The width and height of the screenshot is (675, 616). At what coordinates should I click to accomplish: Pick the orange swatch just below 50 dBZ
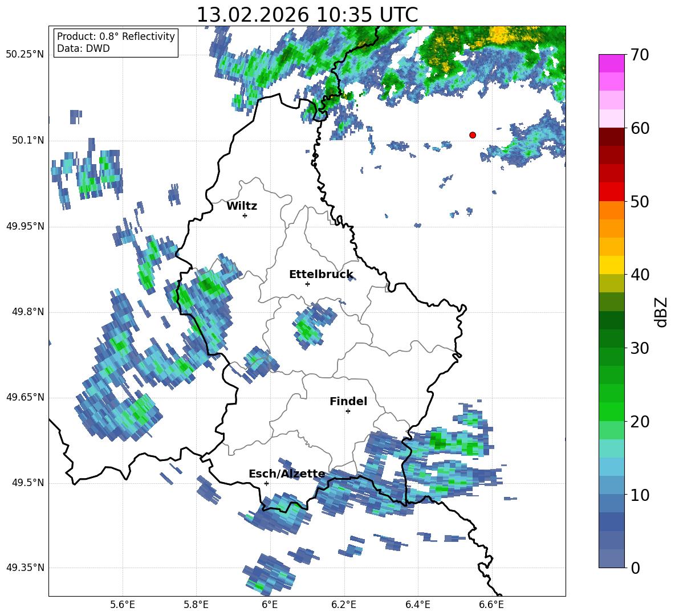pyautogui.click(x=611, y=210)
